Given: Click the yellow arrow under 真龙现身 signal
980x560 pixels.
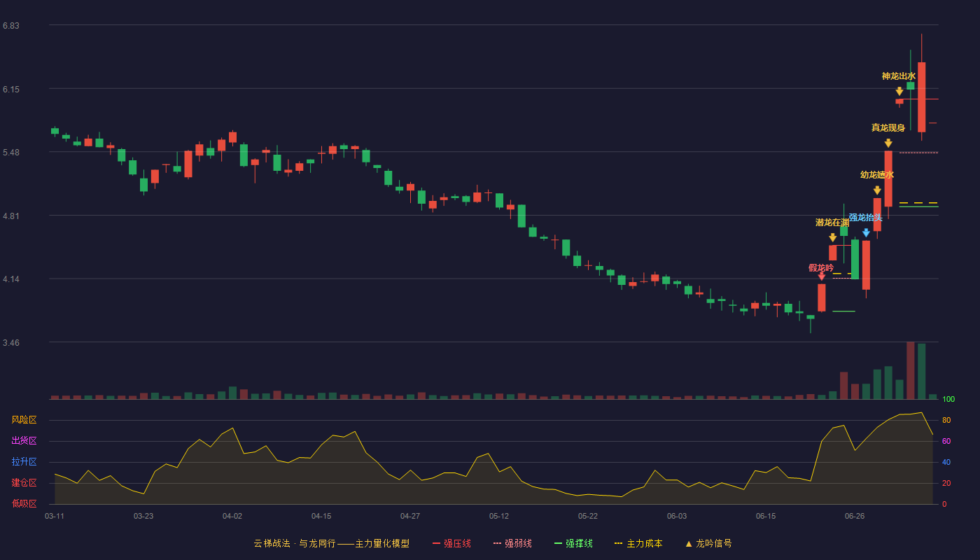Looking at the screenshot, I should [888, 143].
